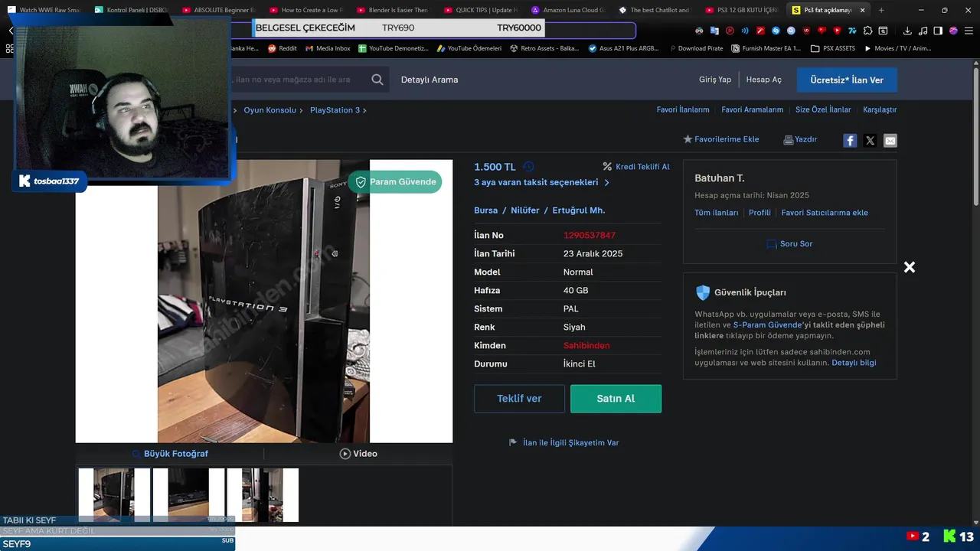Viewport: 980px width, 551px height.
Task: Open the browser extensions puzzle icon
Action: coord(867,31)
